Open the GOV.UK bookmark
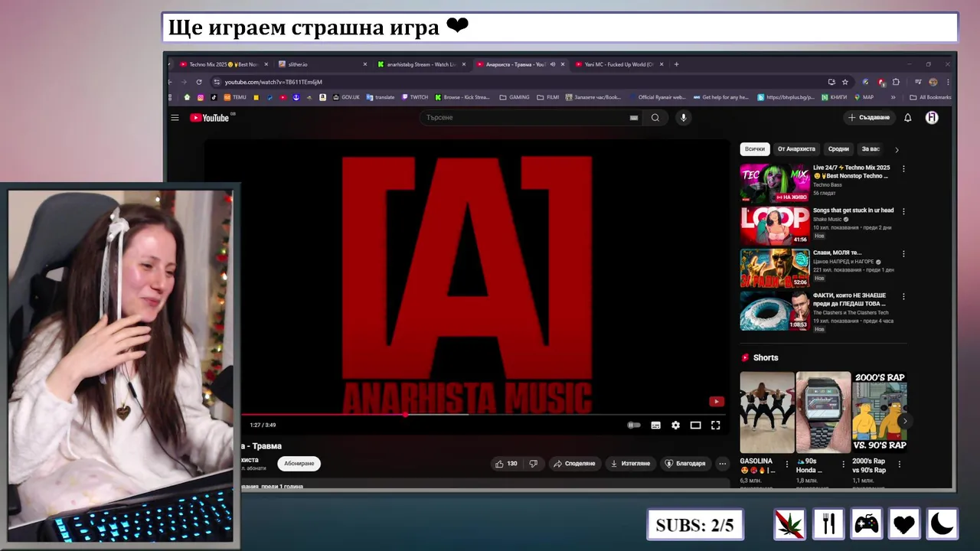The width and height of the screenshot is (980, 551). (x=345, y=97)
